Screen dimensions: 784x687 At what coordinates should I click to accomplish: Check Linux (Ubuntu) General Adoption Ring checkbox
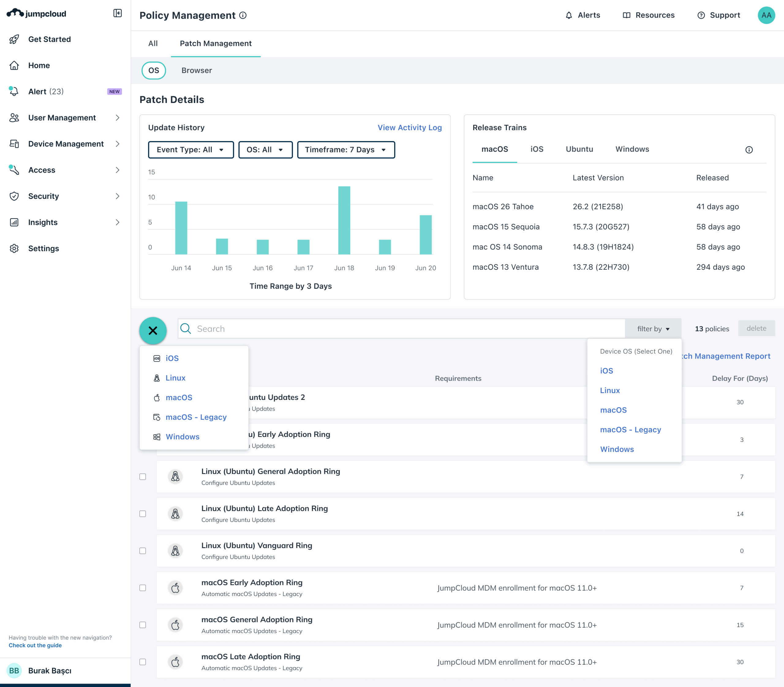(x=142, y=476)
